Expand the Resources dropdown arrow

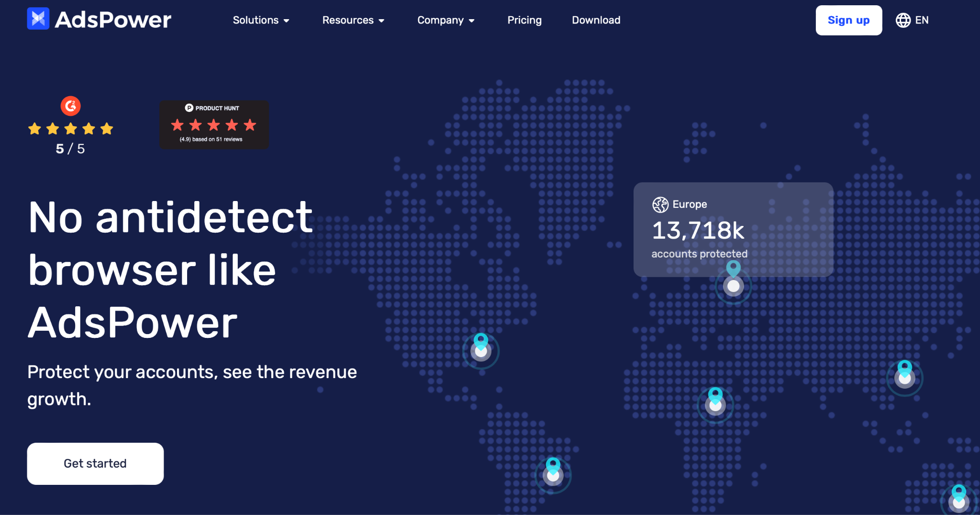381,21
